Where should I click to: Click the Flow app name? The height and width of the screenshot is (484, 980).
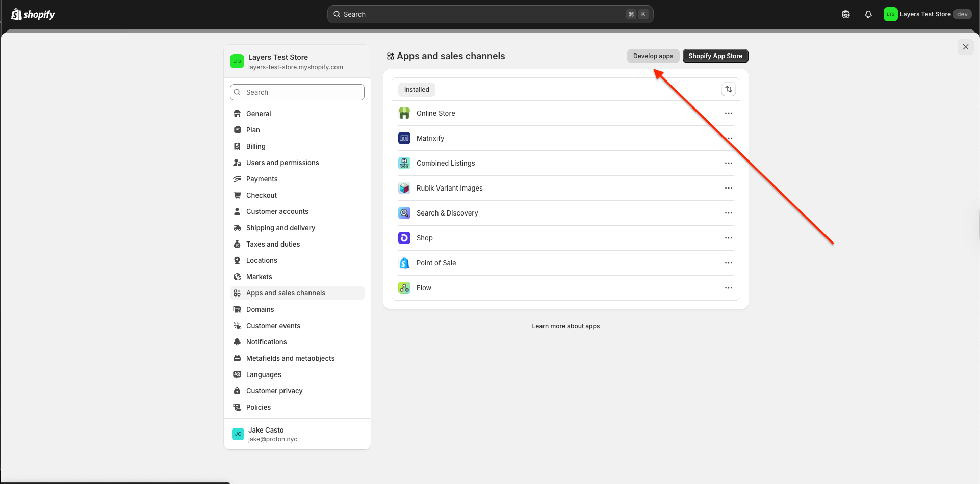424,288
